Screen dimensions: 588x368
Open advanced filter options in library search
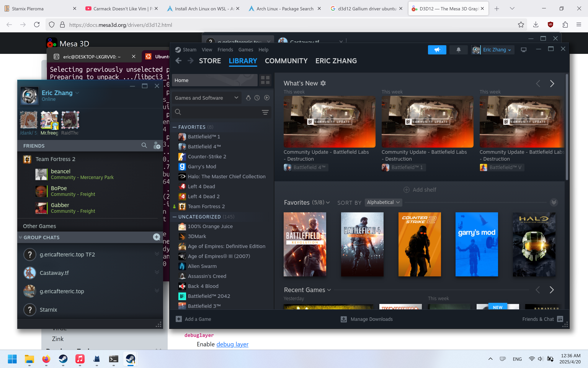click(265, 112)
